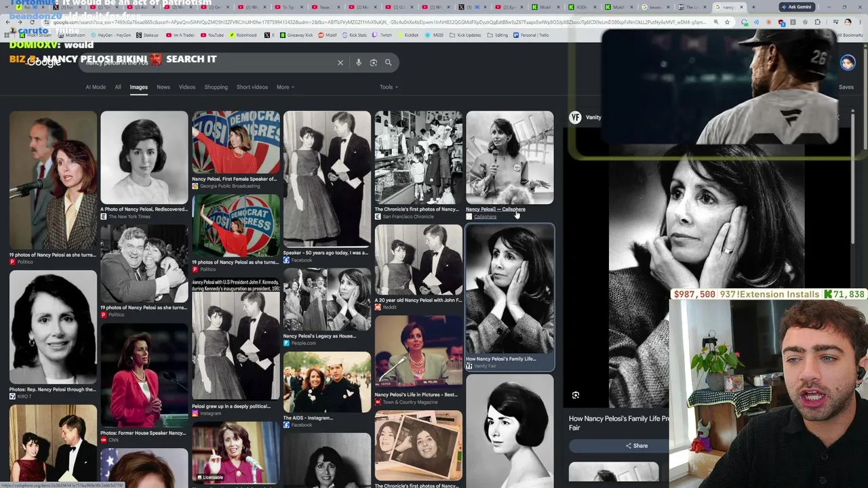Open the Im A Trader bookmark
The width and height of the screenshot is (868, 488).
[x=181, y=35]
